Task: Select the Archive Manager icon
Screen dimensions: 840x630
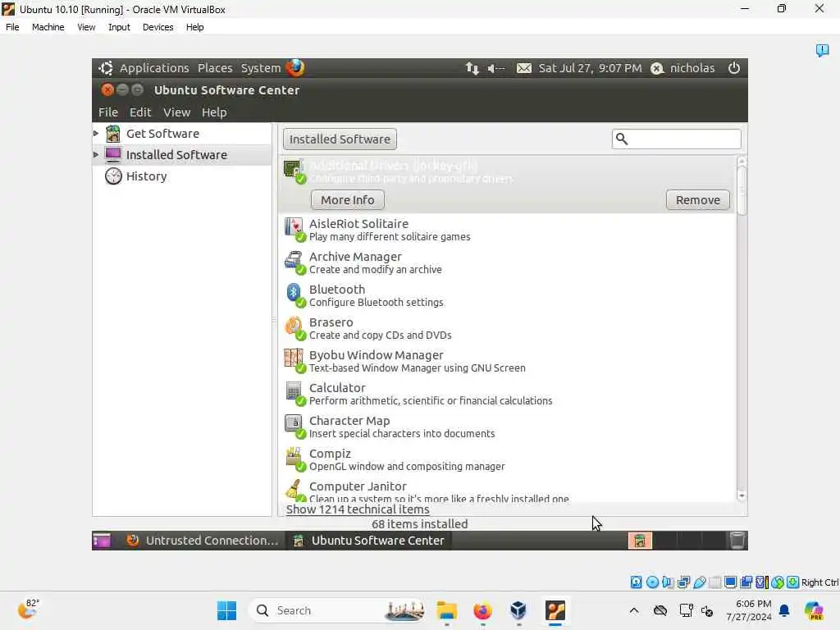Action: click(x=294, y=262)
